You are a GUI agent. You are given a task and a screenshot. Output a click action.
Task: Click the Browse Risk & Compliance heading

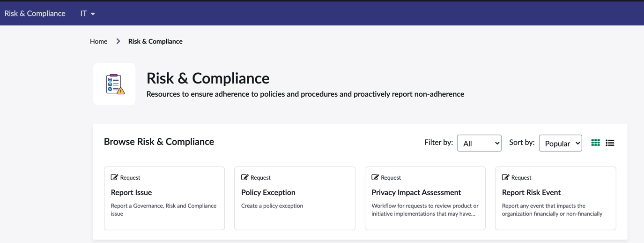(159, 142)
